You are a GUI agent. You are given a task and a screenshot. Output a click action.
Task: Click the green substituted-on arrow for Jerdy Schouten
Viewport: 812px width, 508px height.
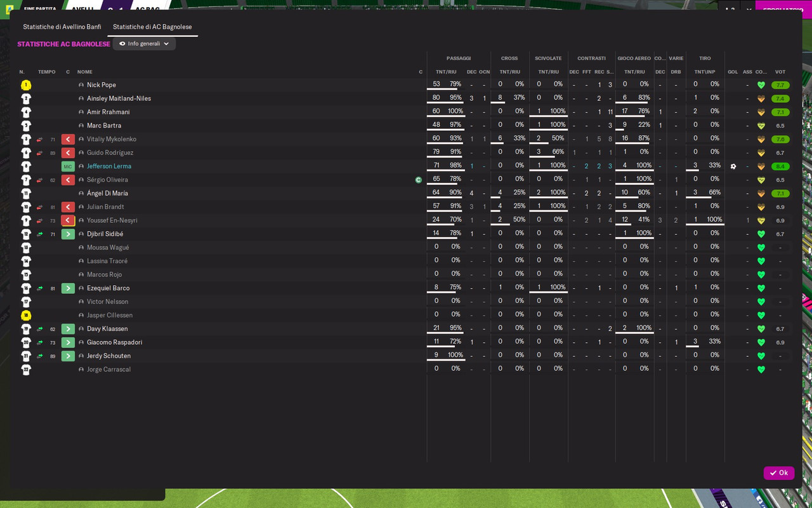(x=68, y=356)
